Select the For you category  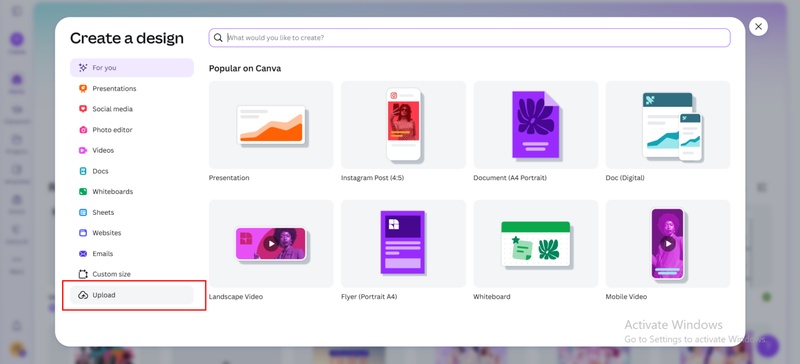pyautogui.click(x=132, y=67)
